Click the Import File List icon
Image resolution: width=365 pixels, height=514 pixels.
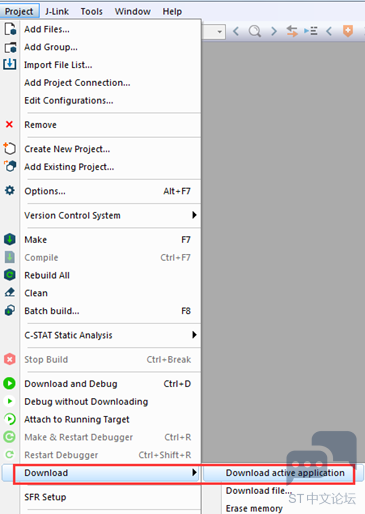[10, 64]
